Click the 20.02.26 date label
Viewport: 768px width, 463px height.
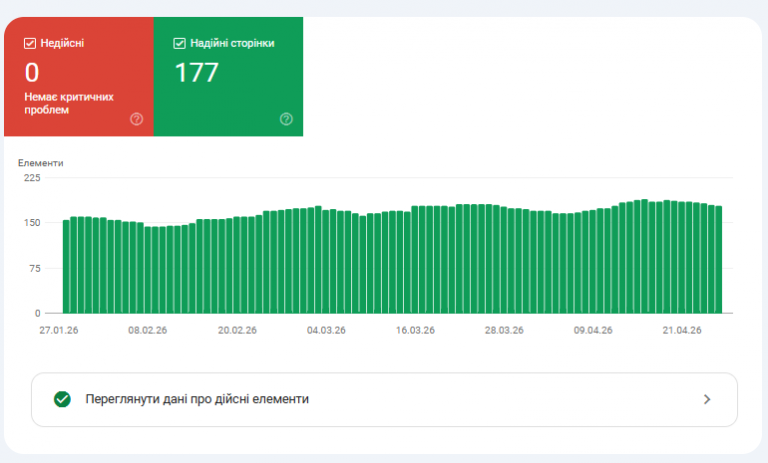pos(237,330)
